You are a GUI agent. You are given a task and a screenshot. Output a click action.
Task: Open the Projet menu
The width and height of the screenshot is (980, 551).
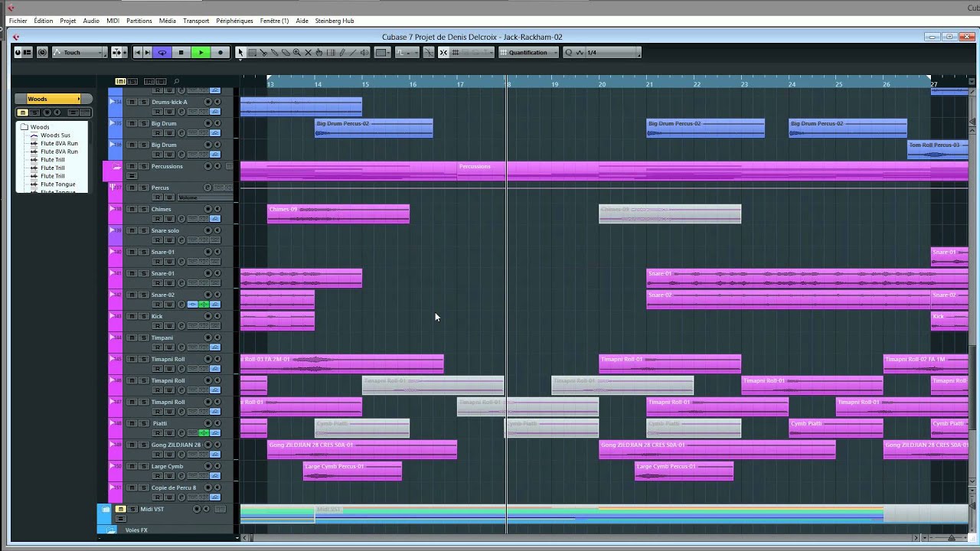(68, 21)
